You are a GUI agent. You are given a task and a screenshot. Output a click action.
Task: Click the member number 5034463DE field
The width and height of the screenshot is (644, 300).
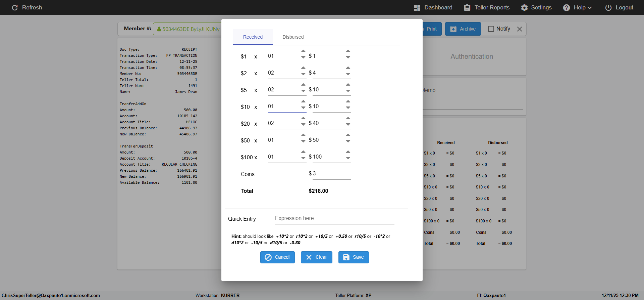click(x=188, y=29)
